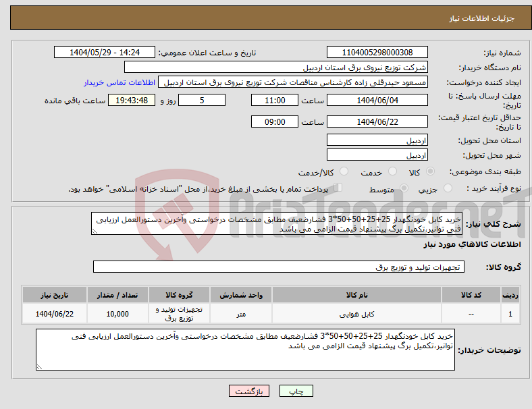This screenshot has width=532, height=409.
Task: Click validity time field 09:00
Action: [x=275, y=121]
